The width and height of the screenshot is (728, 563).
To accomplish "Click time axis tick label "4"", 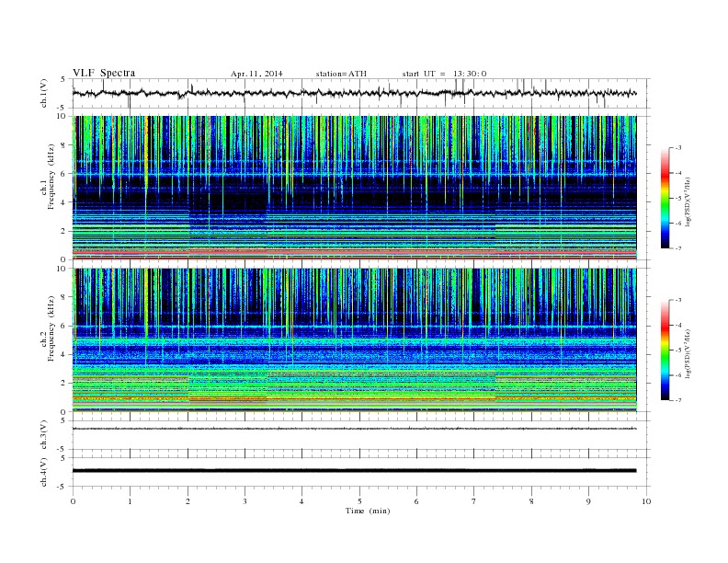I will (x=301, y=501).
